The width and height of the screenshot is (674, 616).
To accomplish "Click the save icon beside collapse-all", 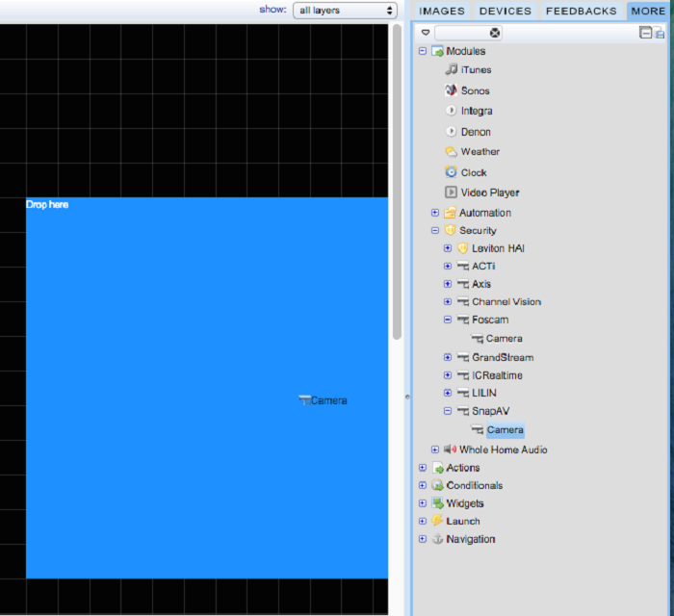I will [659, 33].
